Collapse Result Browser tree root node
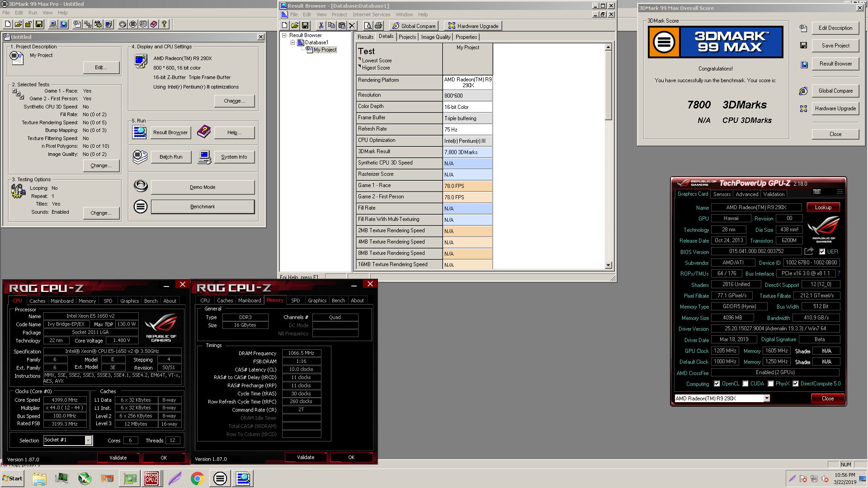Image resolution: width=868 pixels, height=488 pixels. coord(284,35)
